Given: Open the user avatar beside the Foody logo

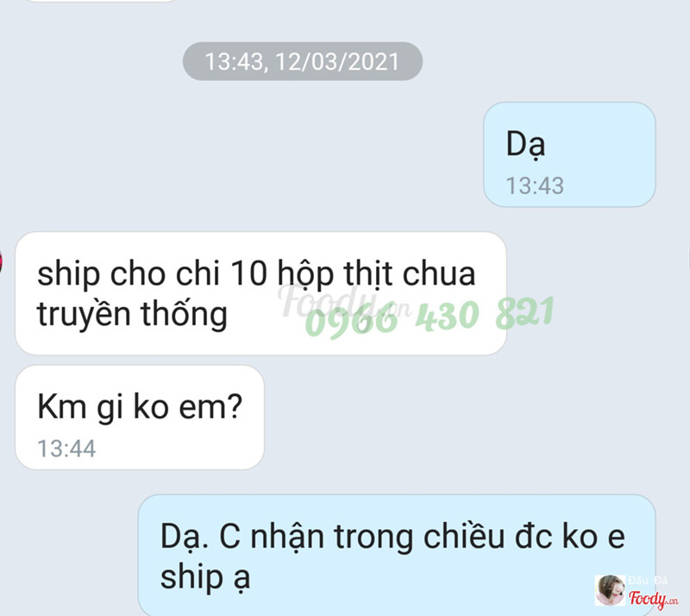Looking at the screenshot, I should pos(611,590).
